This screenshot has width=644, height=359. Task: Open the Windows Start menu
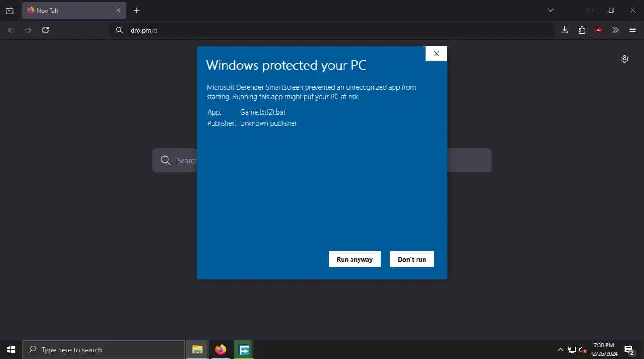[x=11, y=350]
